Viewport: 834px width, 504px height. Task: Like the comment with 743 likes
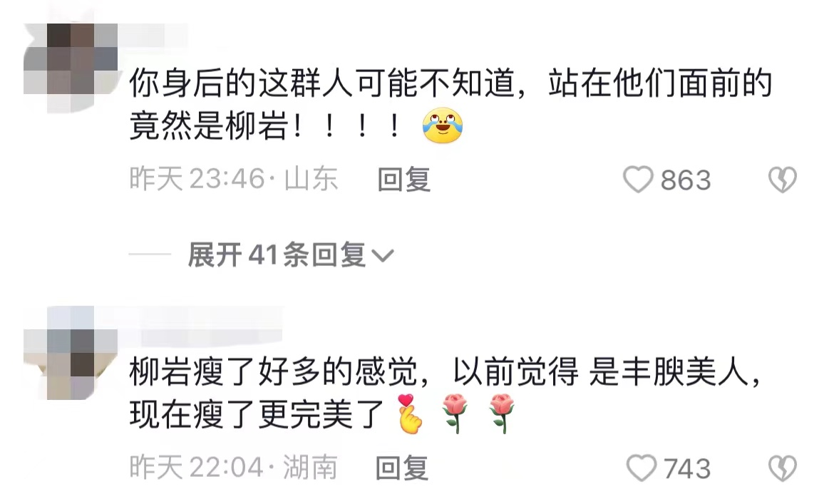641,468
